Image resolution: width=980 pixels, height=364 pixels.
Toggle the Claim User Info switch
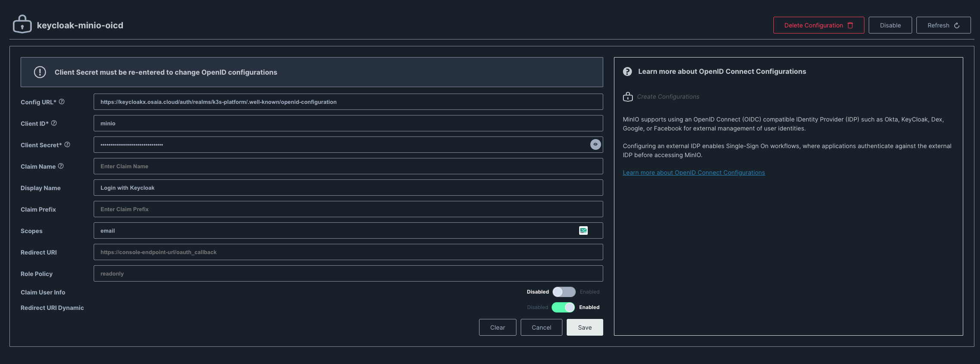(564, 292)
